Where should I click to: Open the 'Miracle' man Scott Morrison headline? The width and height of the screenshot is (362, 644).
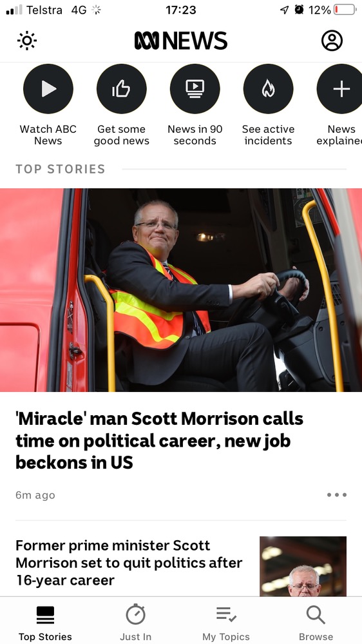tap(159, 441)
